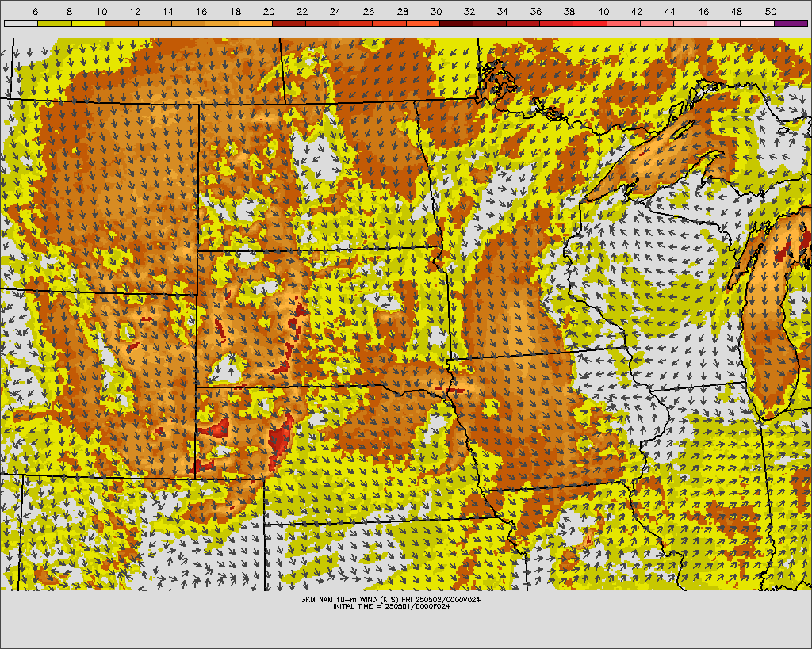Image resolution: width=812 pixels, height=649 pixels.
Task: Click the legend label "30"
Action: click(x=435, y=11)
